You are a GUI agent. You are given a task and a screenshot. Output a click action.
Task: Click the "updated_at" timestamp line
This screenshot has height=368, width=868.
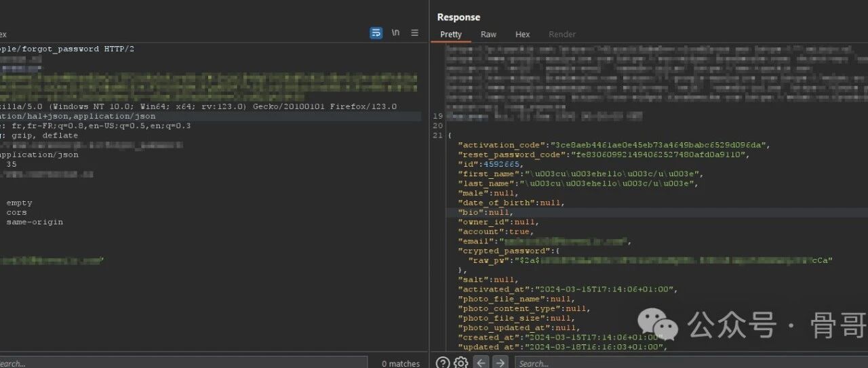click(563, 347)
